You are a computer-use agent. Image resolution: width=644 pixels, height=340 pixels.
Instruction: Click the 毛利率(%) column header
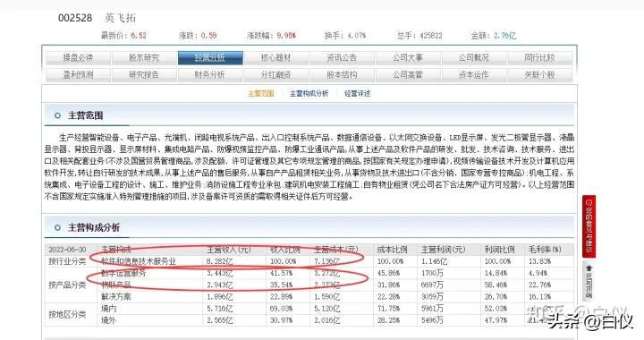545,250
